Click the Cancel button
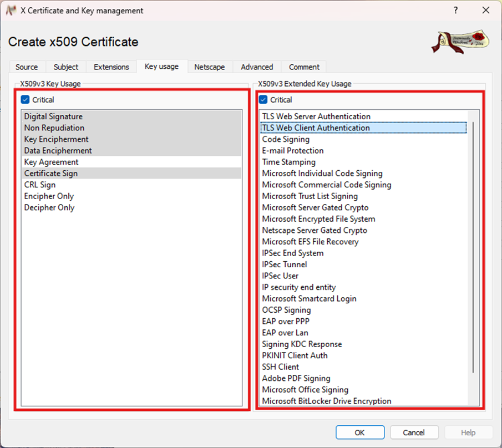 click(414, 432)
